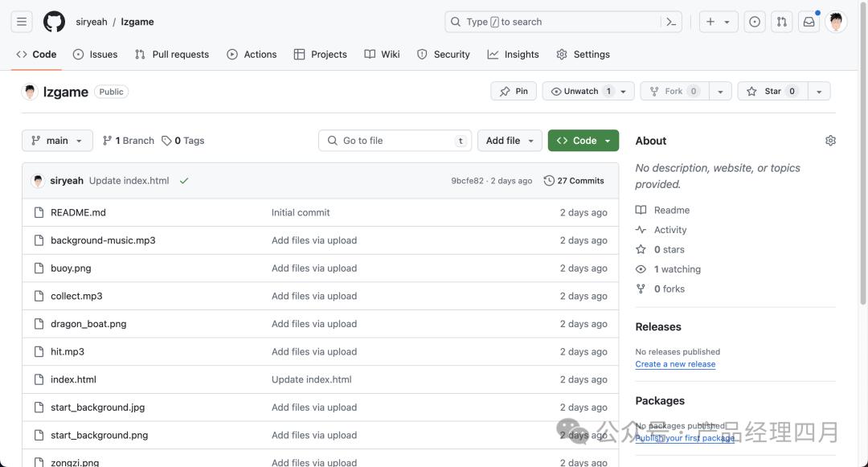This screenshot has height=467, width=868.
Task: Open the 27 Commits history link
Action: [x=574, y=181]
